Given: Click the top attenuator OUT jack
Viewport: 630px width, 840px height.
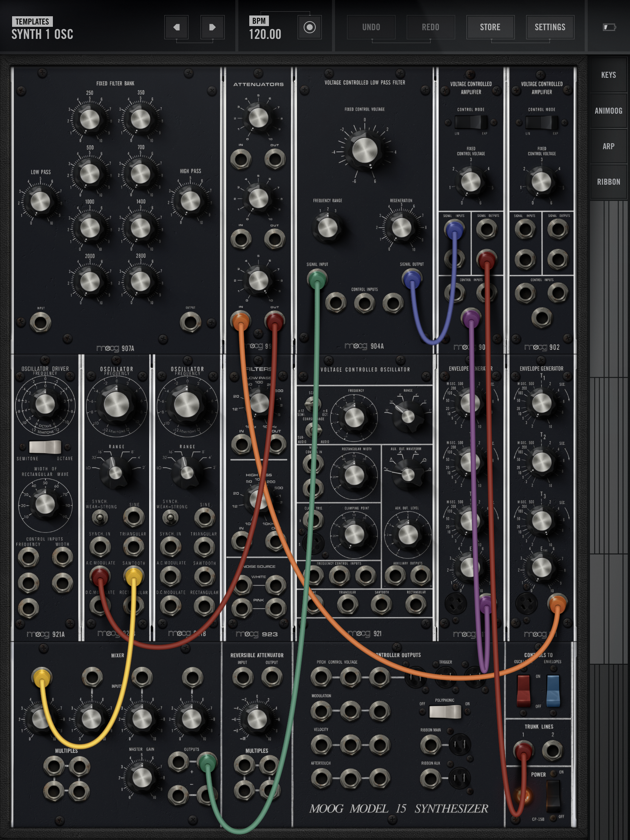Looking at the screenshot, I should pyautogui.click(x=275, y=158).
